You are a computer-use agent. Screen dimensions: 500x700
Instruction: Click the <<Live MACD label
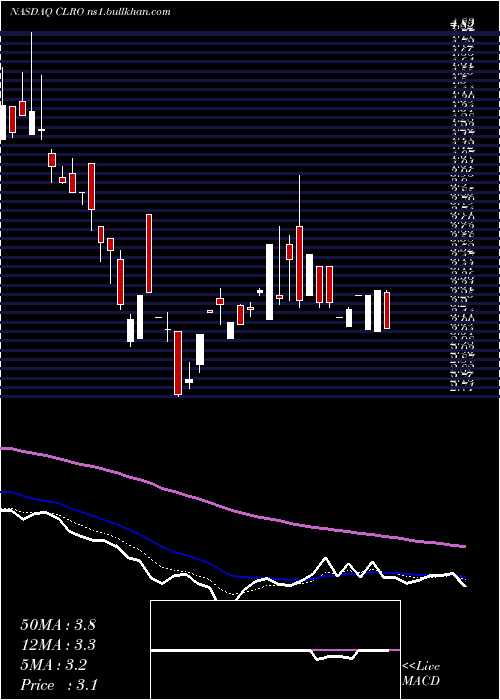pyautogui.click(x=421, y=674)
